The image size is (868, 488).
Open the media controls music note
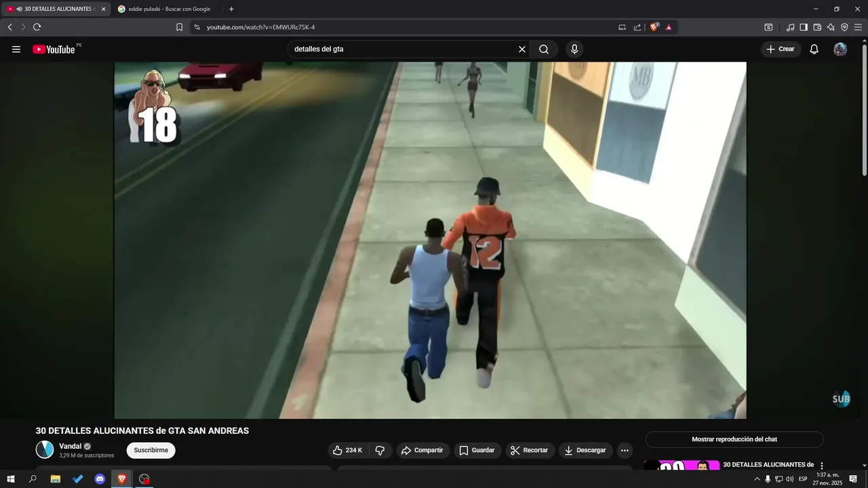pyautogui.click(x=790, y=27)
